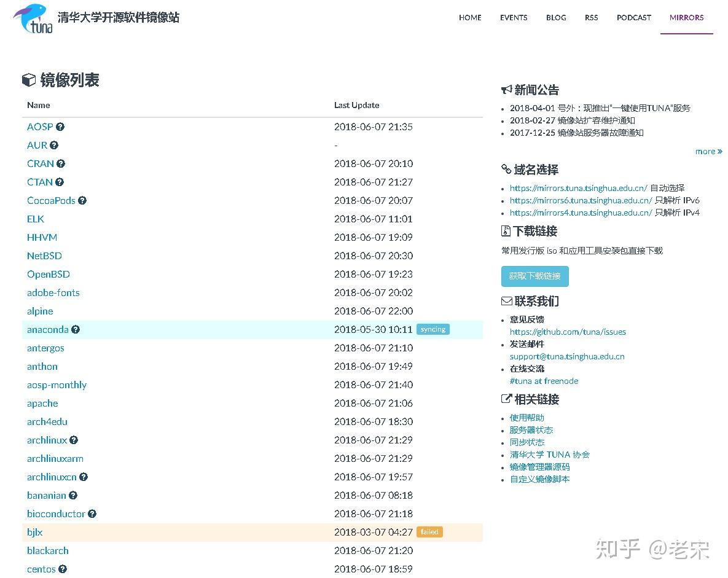The image size is (728, 578).
Task: Open the PODCAST menu item
Action: tap(634, 18)
